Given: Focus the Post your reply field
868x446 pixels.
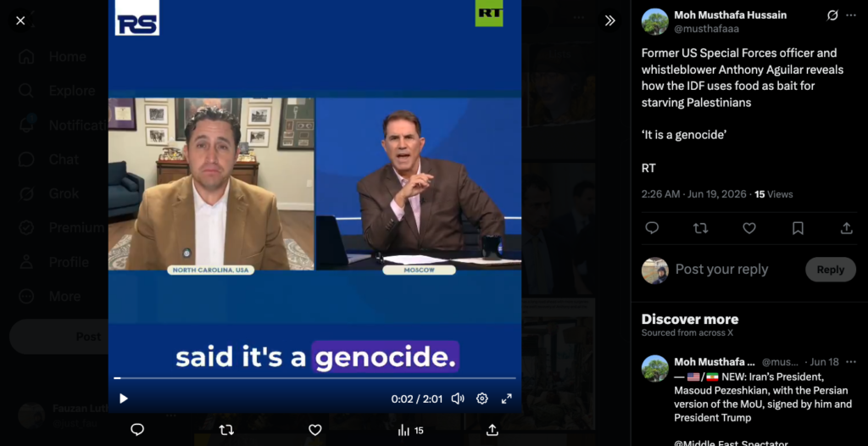Looking at the screenshot, I should [737, 270].
